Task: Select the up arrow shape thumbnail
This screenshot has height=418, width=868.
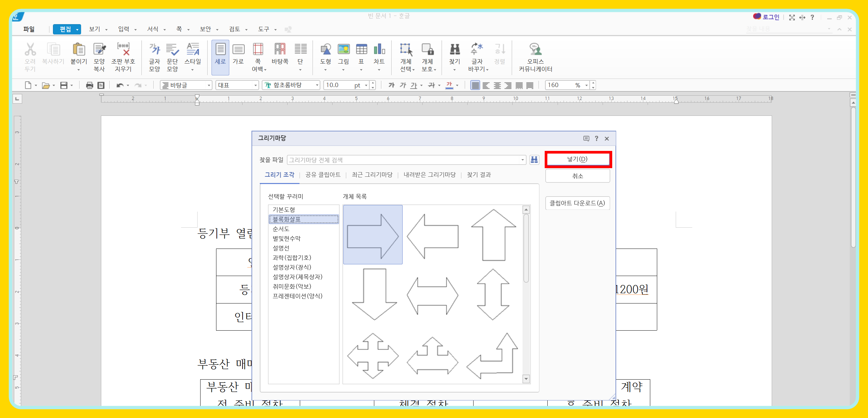Action: coord(493,235)
